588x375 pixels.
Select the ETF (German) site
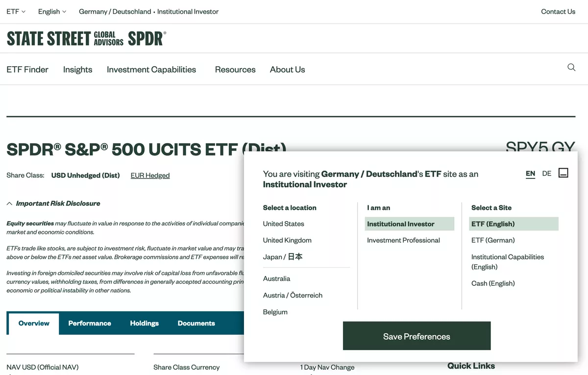point(493,240)
